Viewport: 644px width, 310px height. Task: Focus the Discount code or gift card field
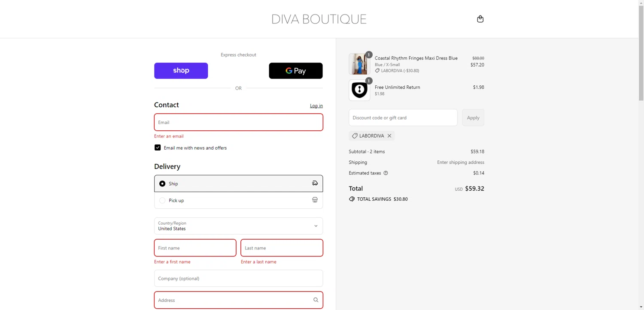[403, 117]
